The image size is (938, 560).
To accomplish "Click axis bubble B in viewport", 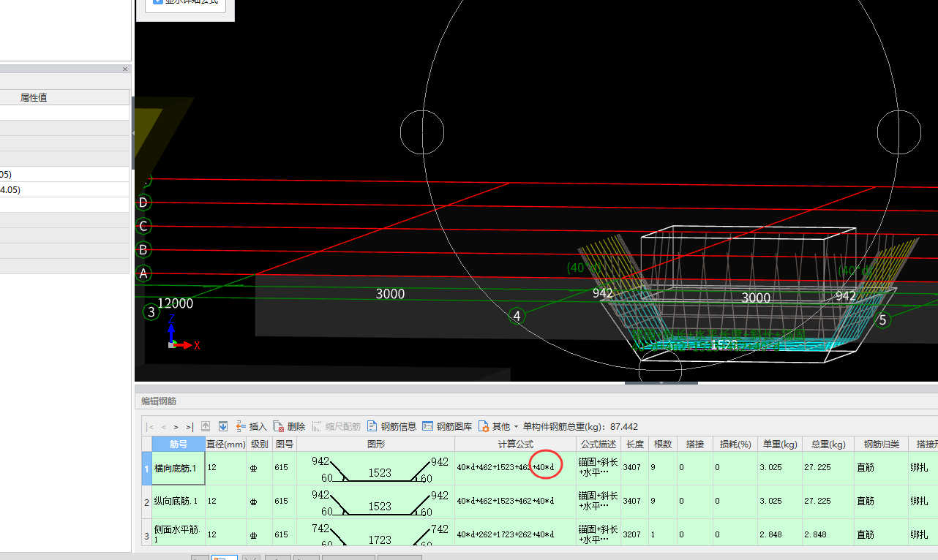I will [x=143, y=249].
